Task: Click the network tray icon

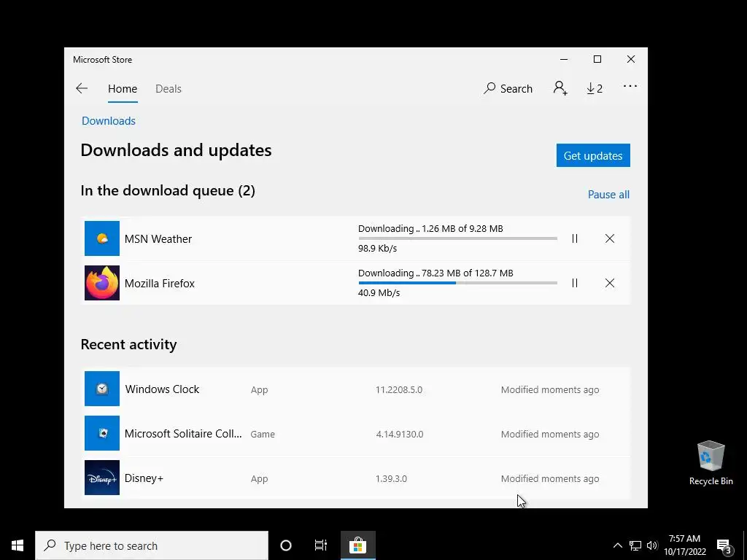Action: click(x=635, y=545)
